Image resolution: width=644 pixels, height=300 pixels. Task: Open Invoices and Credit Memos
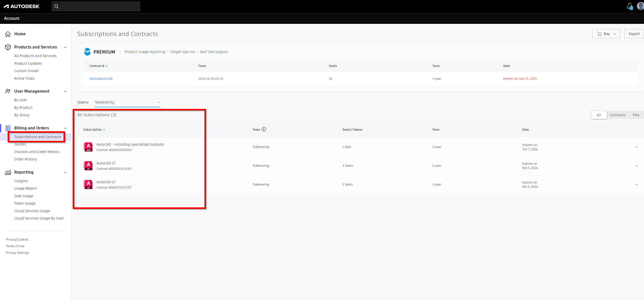point(37,152)
